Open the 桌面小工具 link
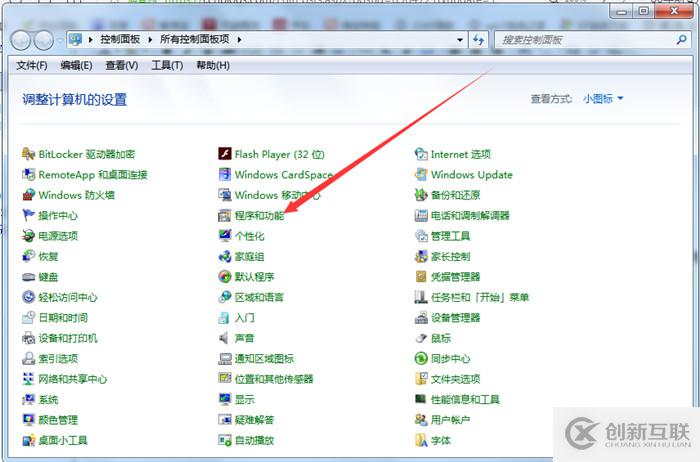The image size is (700, 462). pos(63,441)
